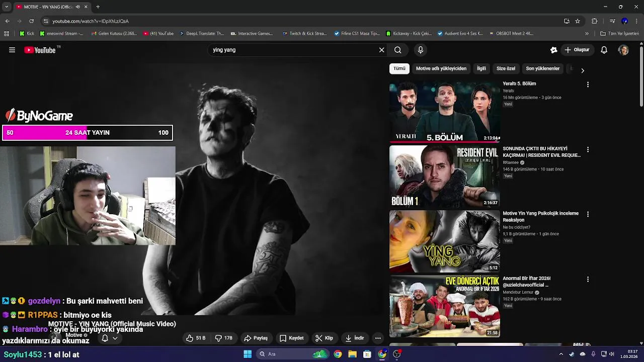Go back with browser back arrow
This screenshot has width=644, height=362.
coord(7,21)
